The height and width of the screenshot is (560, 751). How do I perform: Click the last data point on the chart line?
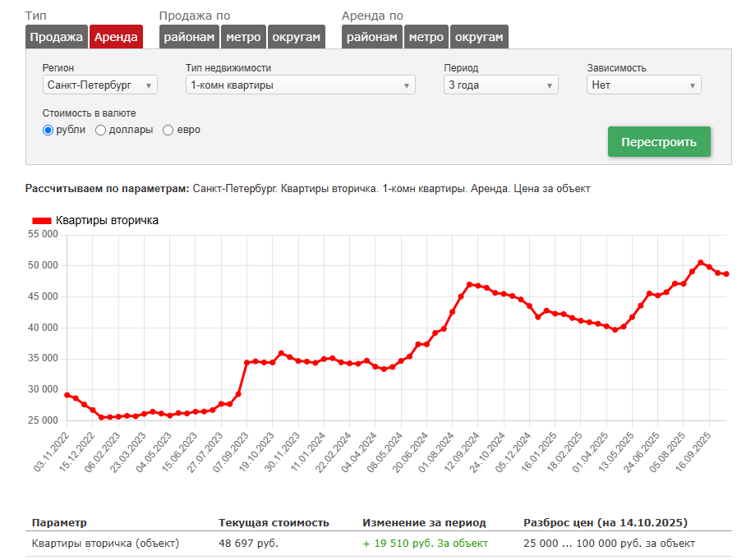(726, 274)
